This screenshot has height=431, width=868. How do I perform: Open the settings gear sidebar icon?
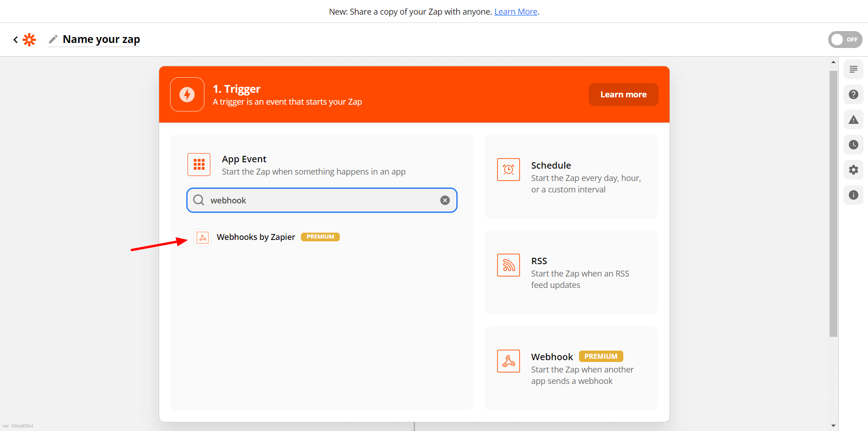(x=853, y=170)
